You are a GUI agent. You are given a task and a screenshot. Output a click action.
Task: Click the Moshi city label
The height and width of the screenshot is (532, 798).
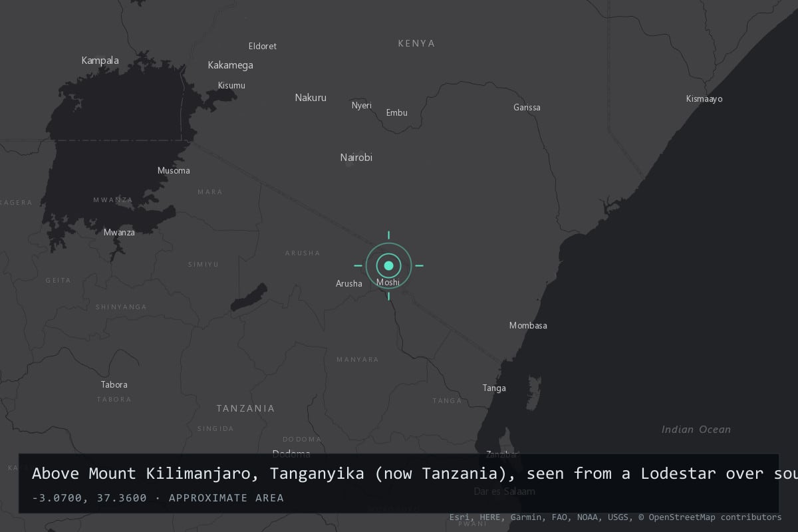(x=388, y=283)
